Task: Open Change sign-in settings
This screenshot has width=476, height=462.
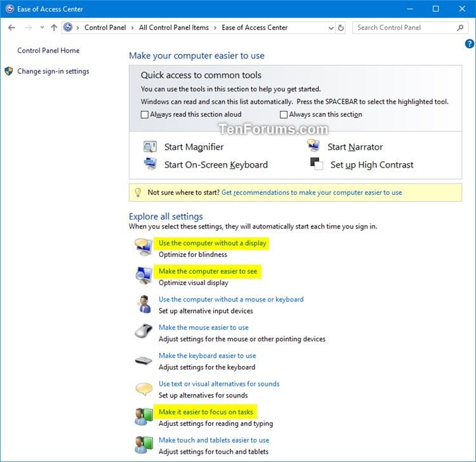Action: [x=53, y=71]
